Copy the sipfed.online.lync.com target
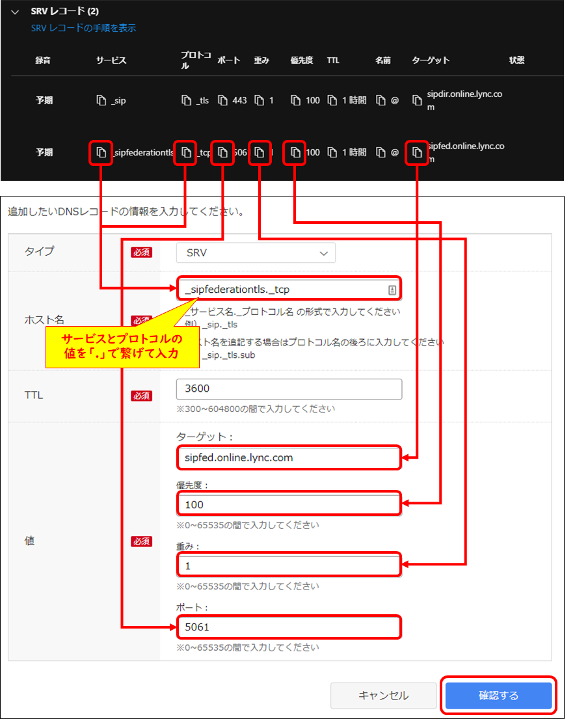 click(417, 152)
